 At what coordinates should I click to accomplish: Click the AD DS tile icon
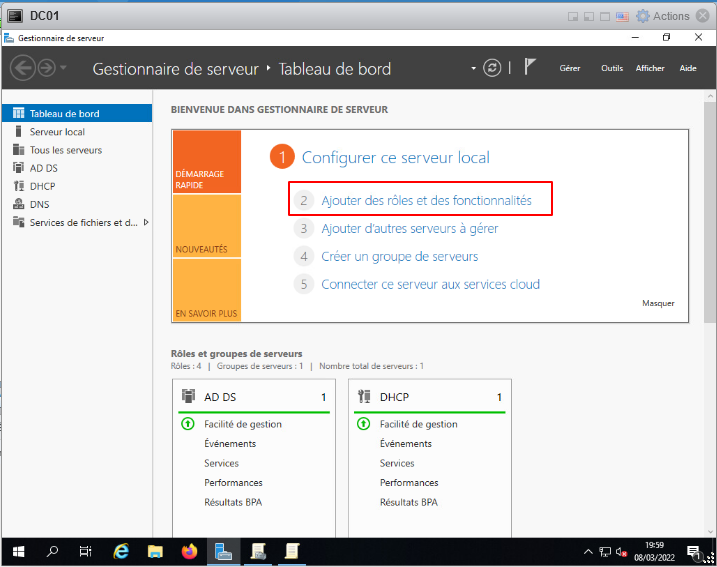[187, 397]
